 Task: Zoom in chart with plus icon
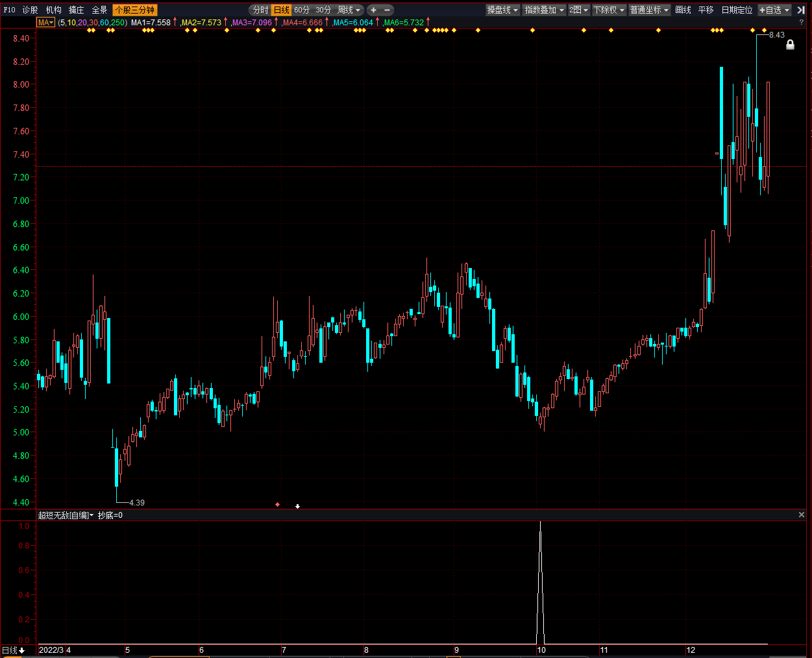373,10
